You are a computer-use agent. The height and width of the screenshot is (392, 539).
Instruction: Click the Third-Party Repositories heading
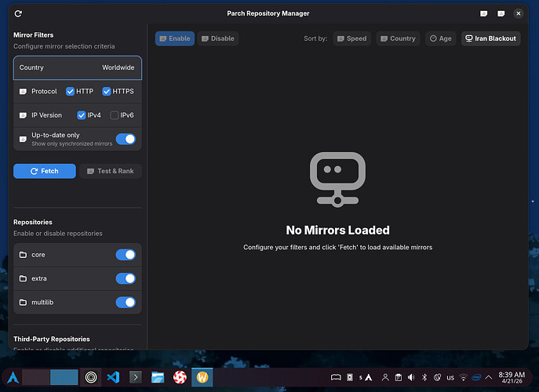52,339
